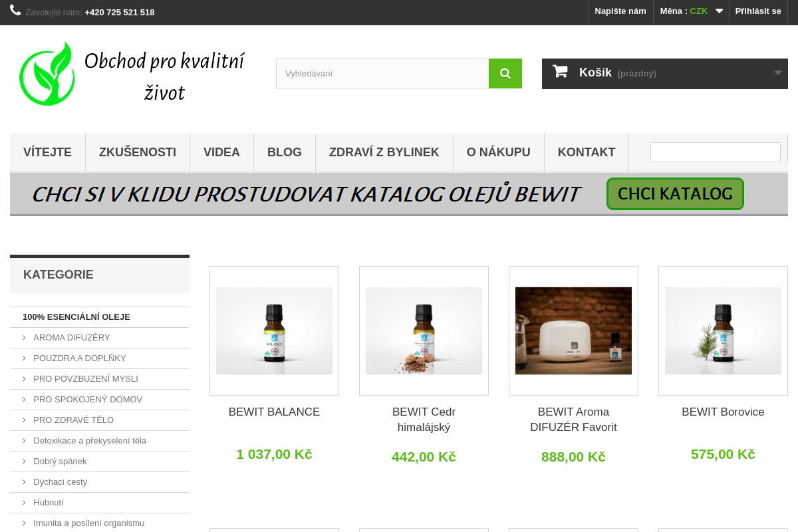The image size is (798, 532).
Task: Expand PRO ZDRAVÉ TĚLO chevron
Action: [x=24, y=420]
